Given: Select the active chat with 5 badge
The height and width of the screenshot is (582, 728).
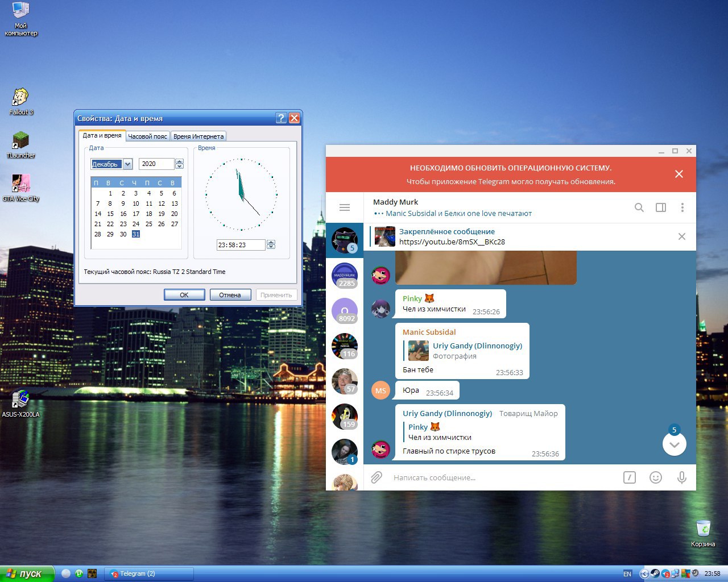Looking at the screenshot, I should (x=345, y=240).
